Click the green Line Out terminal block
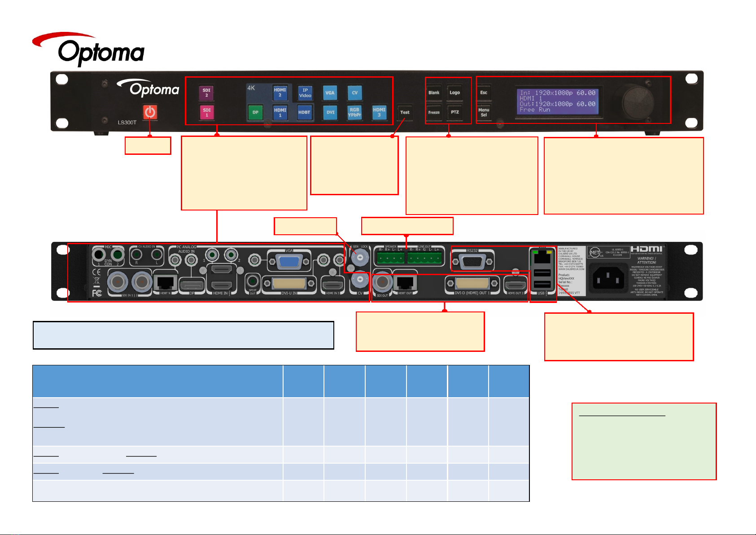This screenshot has width=756, height=535. click(424, 258)
